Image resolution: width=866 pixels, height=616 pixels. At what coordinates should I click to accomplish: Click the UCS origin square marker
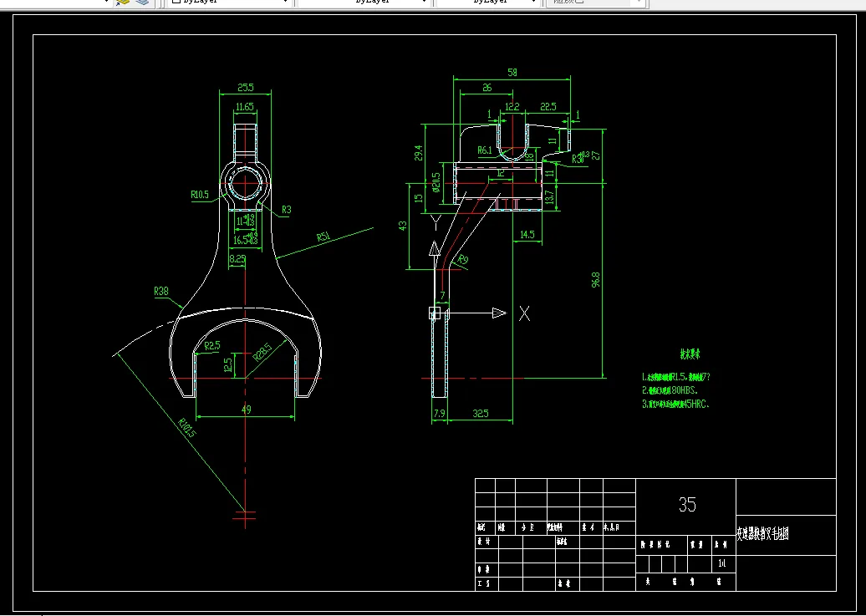(x=435, y=313)
